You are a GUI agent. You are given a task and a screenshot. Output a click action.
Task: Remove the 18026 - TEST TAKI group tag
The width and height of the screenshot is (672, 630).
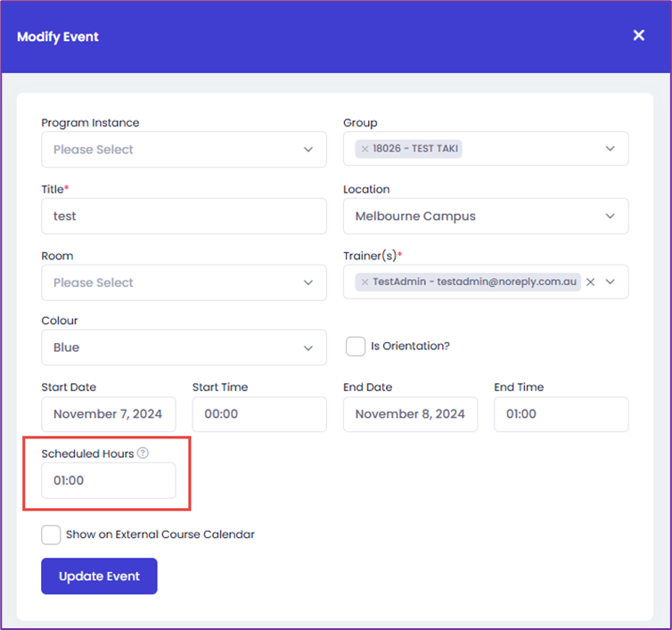pos(365,149)
